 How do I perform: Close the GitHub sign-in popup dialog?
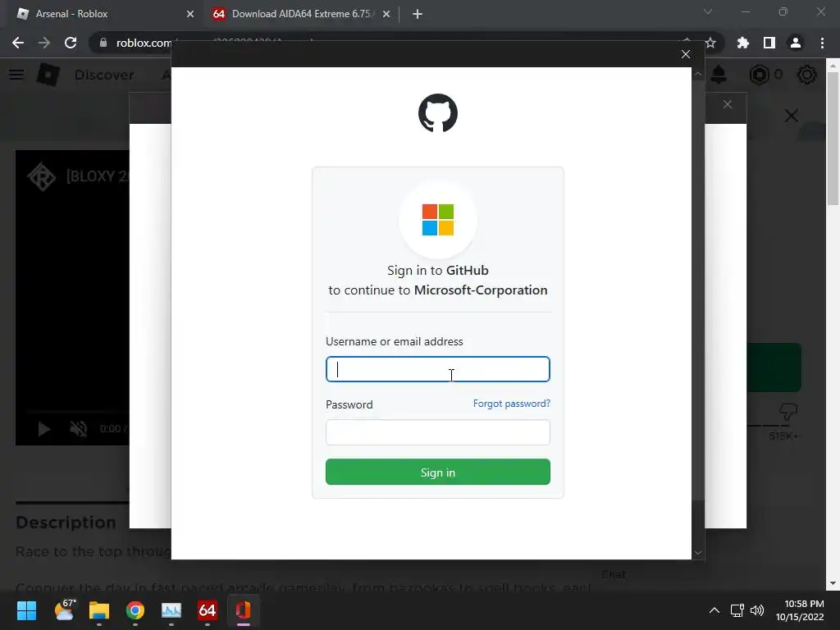tap(686, 54)
